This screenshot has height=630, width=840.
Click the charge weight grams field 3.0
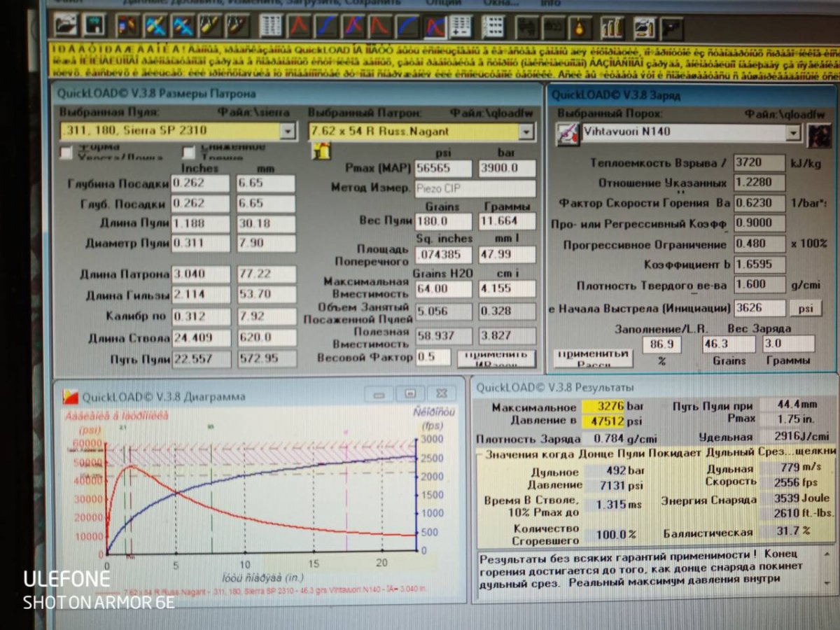tap(788, 344)
